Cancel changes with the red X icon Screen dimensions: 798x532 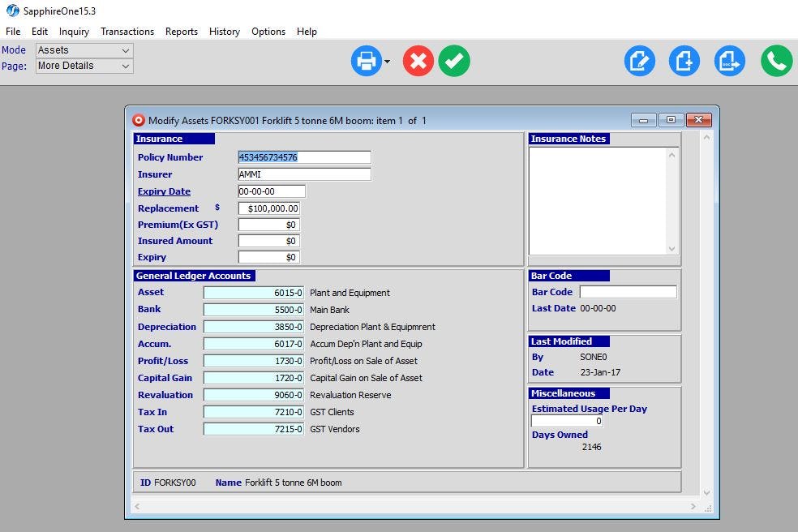pos(418,61)
